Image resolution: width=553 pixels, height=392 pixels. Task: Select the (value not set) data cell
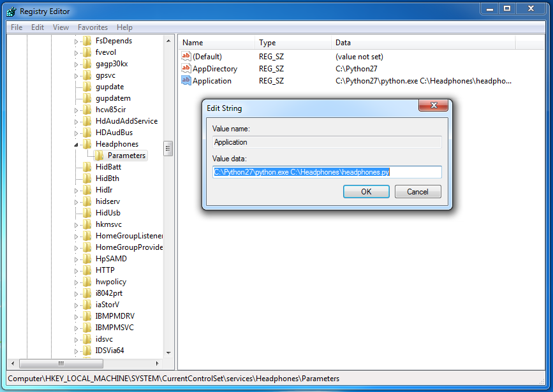[x=359, y=56]
